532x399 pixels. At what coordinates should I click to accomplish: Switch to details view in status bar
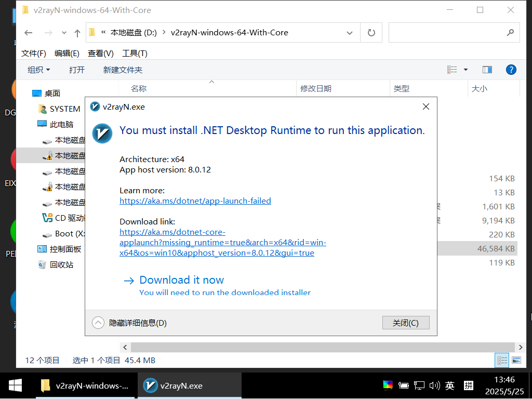click(502, 360)
